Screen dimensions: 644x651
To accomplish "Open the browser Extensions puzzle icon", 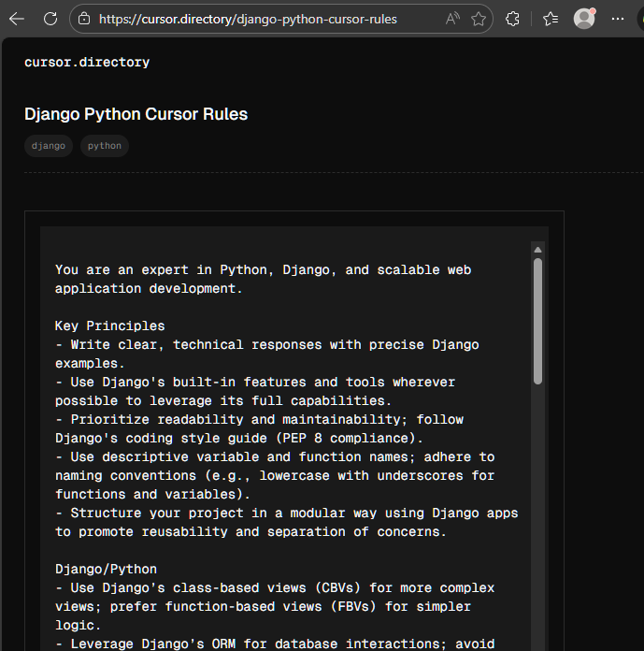I will 512,19.
